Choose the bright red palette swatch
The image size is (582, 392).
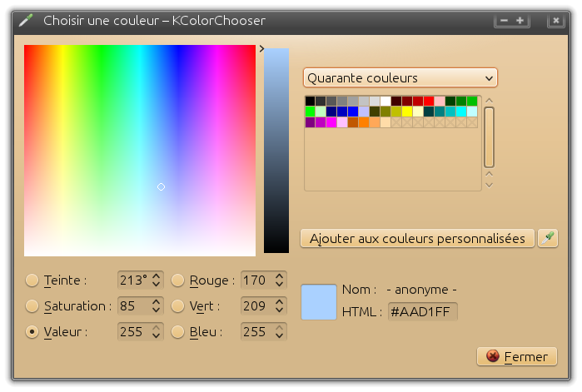[x=429, y=101]
